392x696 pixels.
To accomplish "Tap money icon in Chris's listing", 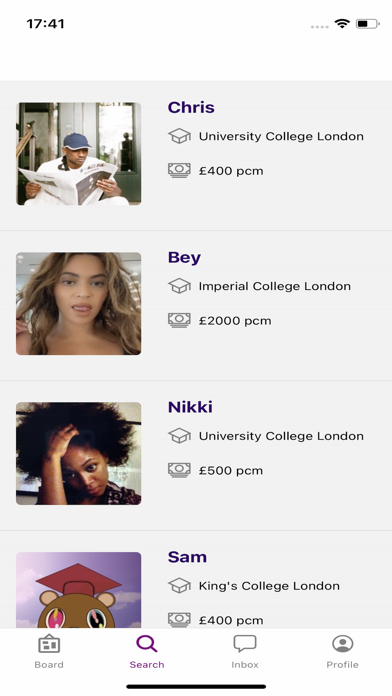I will click(179, 170).
